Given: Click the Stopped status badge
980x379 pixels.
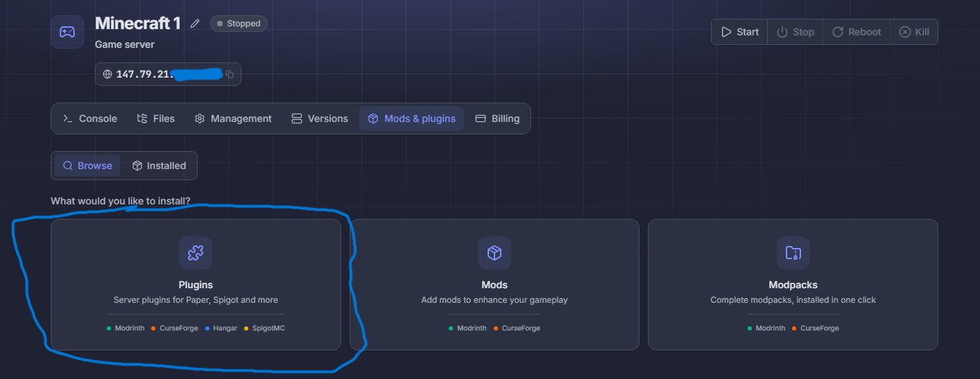Looking at the screenshot, I should click(x=239, y=24).
